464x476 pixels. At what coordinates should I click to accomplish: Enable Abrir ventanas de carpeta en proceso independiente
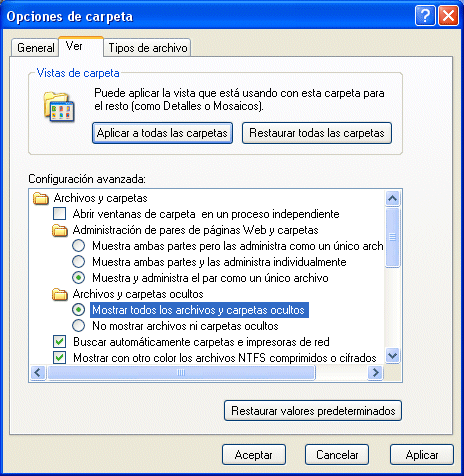pos(60,214)
